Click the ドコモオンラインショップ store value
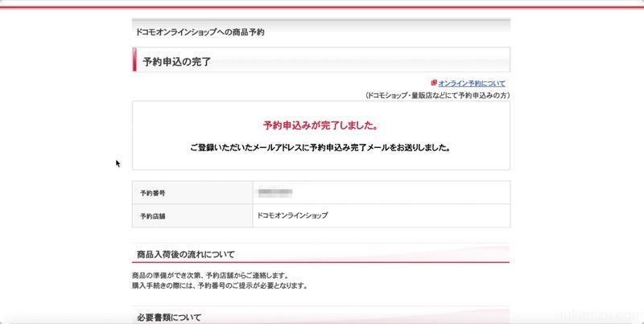Viewport: 644px width, 324px height. tap(292, 215)
